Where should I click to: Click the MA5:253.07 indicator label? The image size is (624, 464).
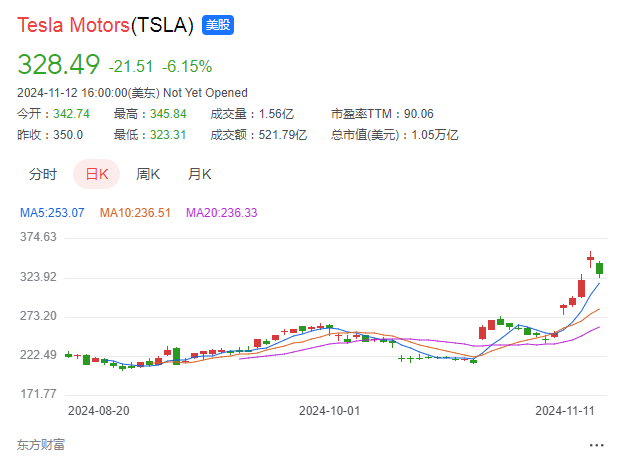[x=52, y=213]
